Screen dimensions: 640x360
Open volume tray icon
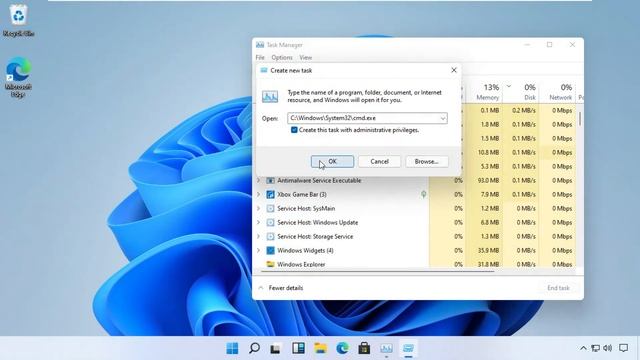click(607, 348)
